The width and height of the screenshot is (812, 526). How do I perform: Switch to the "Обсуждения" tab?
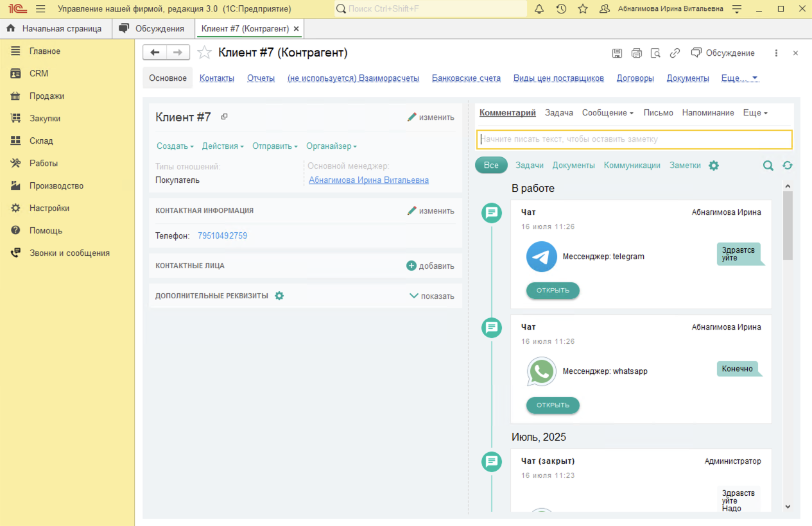tap(153, 29)
